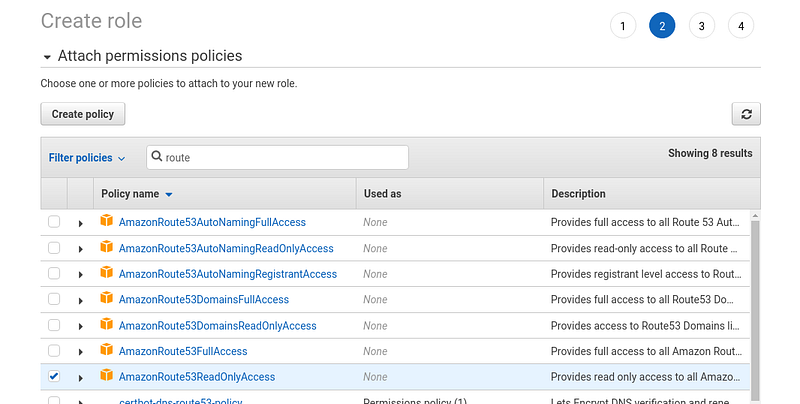Viewport: 800px width, 404px height.
Task: Check the AmazonRoute53FullAccess checkbox
Action: [54, 350]
